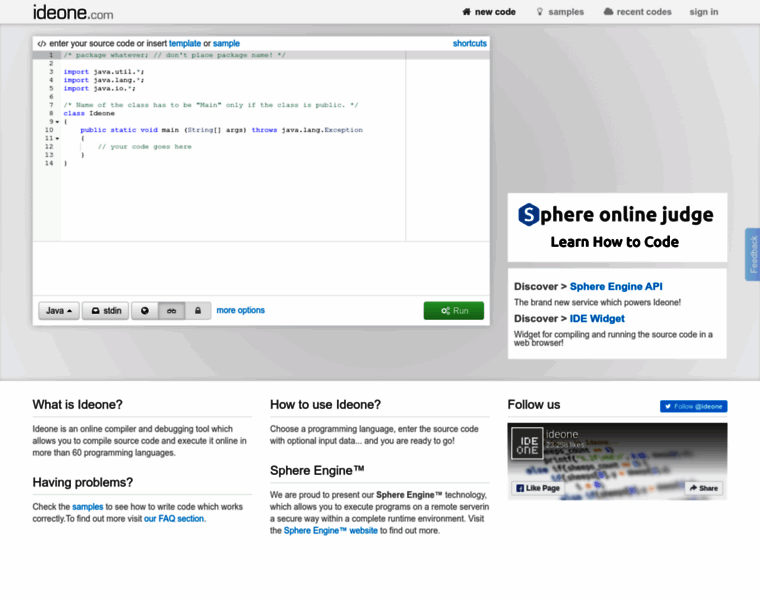Insert the template link in the editor header

(185, 43)
